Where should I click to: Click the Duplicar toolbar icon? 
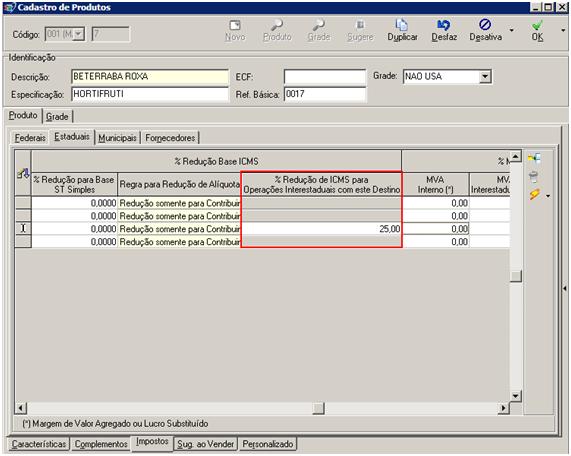click(x=402, y=25)
